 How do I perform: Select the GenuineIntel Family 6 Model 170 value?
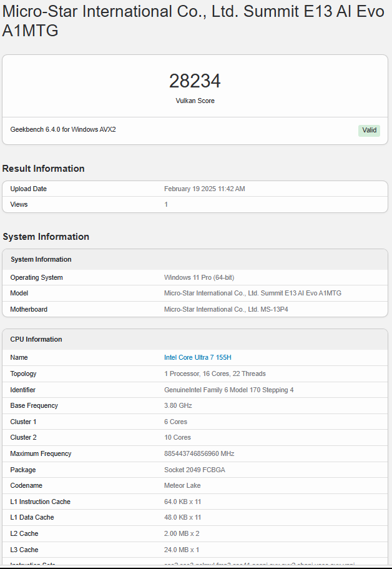point(229,390)
